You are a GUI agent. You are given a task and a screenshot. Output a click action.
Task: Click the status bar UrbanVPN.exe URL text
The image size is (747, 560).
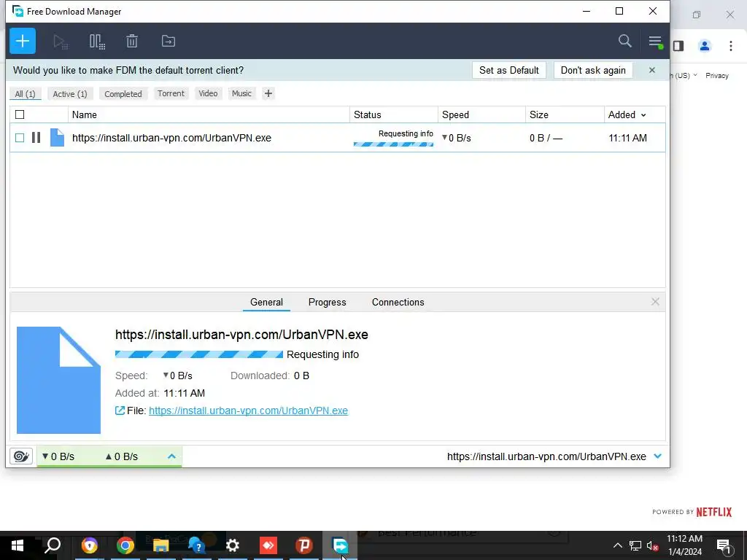[x=546, y=456]
